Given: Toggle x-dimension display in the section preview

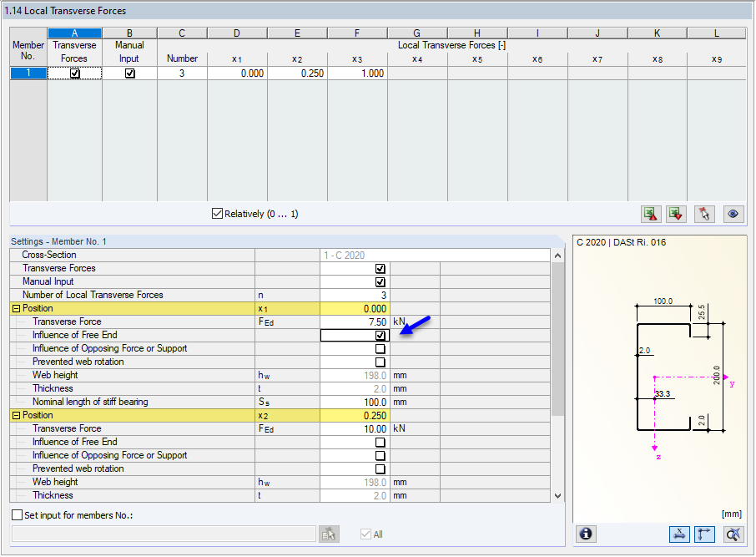Looking at the screenshot, I should point(679,534).
